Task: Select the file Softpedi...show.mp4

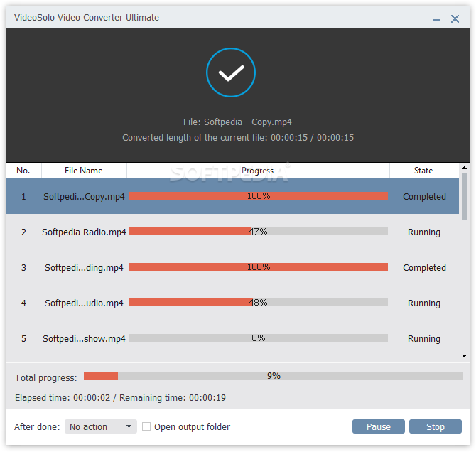Action: point(84,339)
